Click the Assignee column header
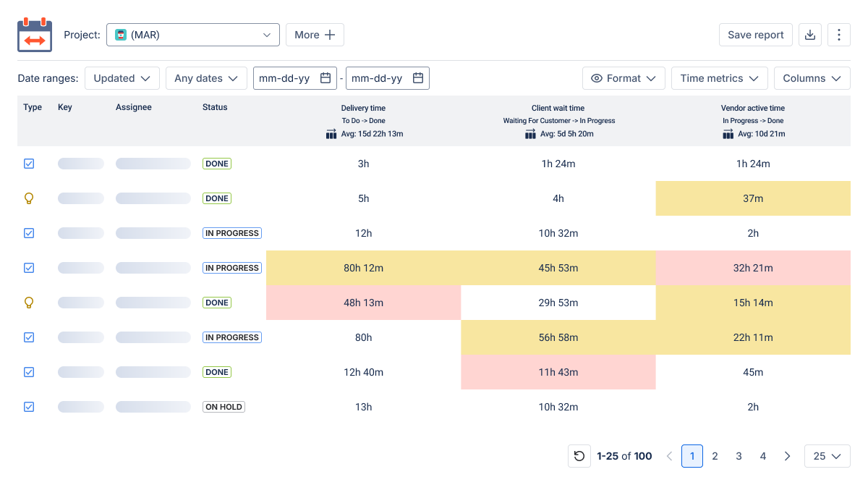 coord(134,107)
